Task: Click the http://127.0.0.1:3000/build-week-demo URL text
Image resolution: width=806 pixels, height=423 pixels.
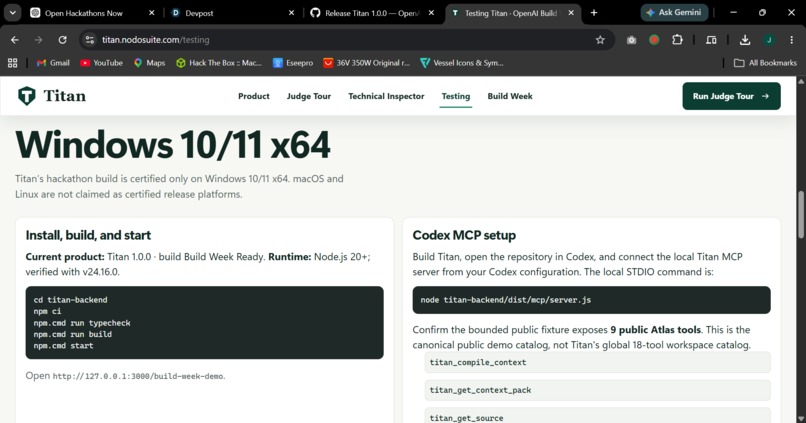Action: pyautogui.click(x=138, y=376)
